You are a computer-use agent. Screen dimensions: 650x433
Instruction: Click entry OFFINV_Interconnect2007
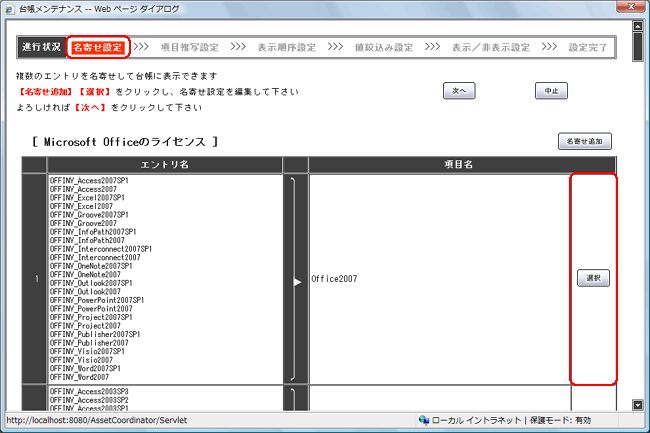coord(95,257)
